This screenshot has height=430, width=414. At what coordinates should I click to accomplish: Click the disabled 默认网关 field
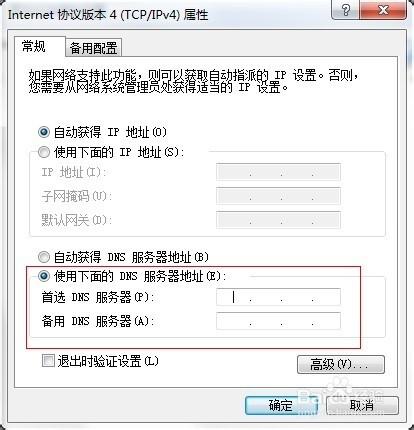click(278, 220)
